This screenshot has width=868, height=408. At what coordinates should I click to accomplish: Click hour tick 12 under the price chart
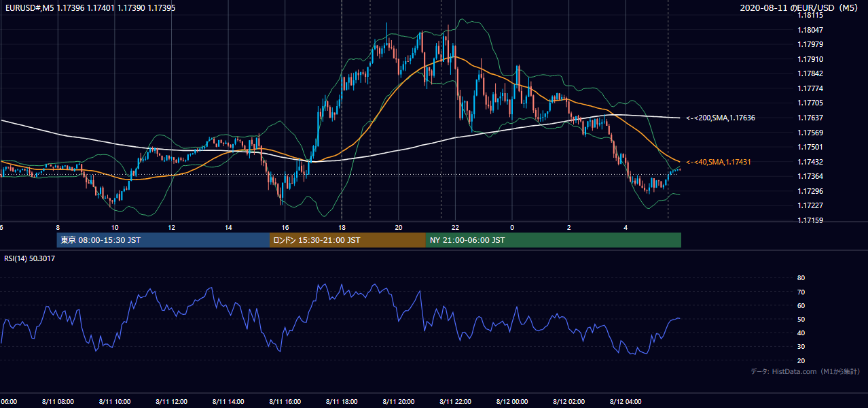tap(172, 227)
